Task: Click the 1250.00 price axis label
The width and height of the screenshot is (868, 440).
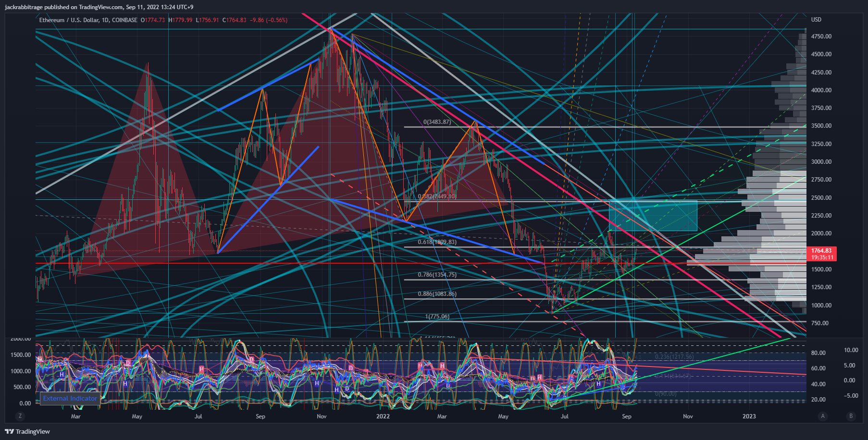Action: (821, 287)
